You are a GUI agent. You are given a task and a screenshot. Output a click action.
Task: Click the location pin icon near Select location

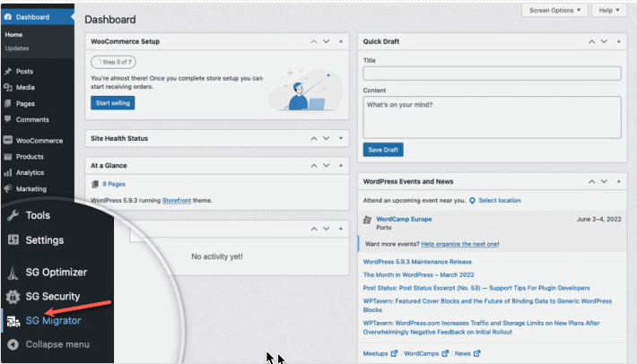coord(472,201)
